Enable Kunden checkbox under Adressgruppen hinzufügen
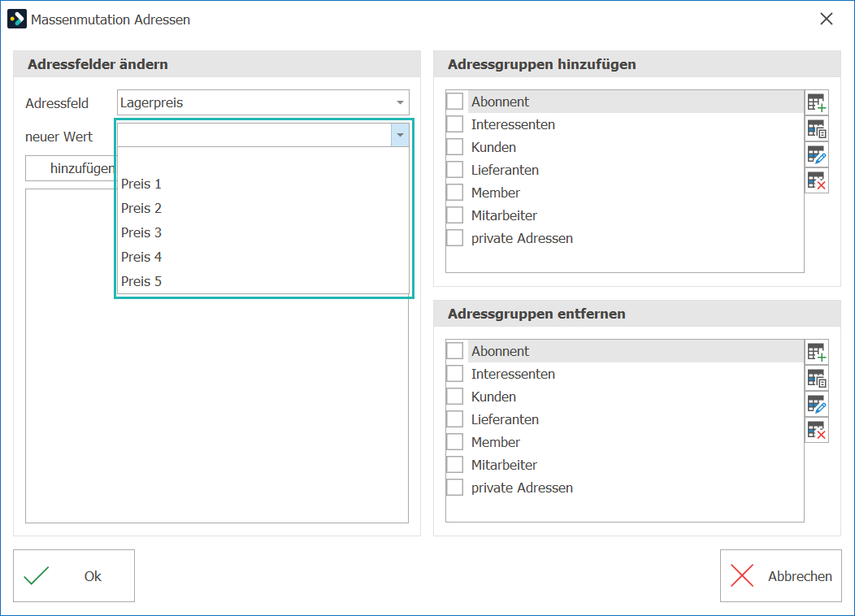855x616 pixels. pos(455,147)
